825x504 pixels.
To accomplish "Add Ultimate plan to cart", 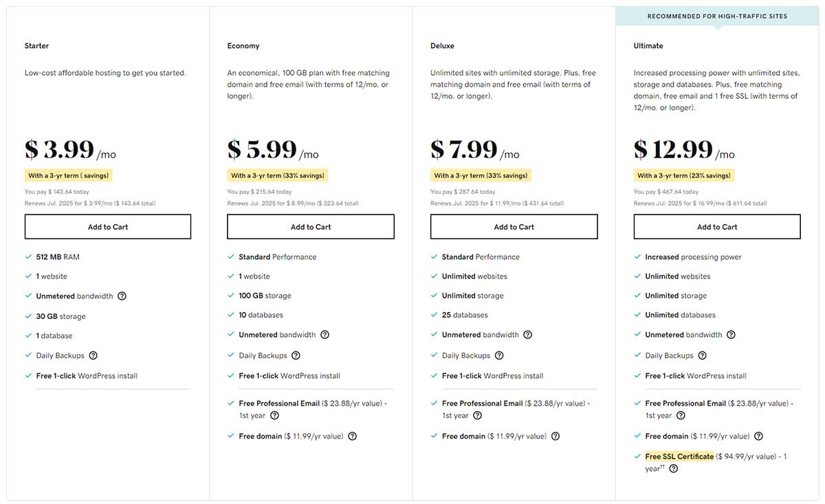I will tap(717, 227).
